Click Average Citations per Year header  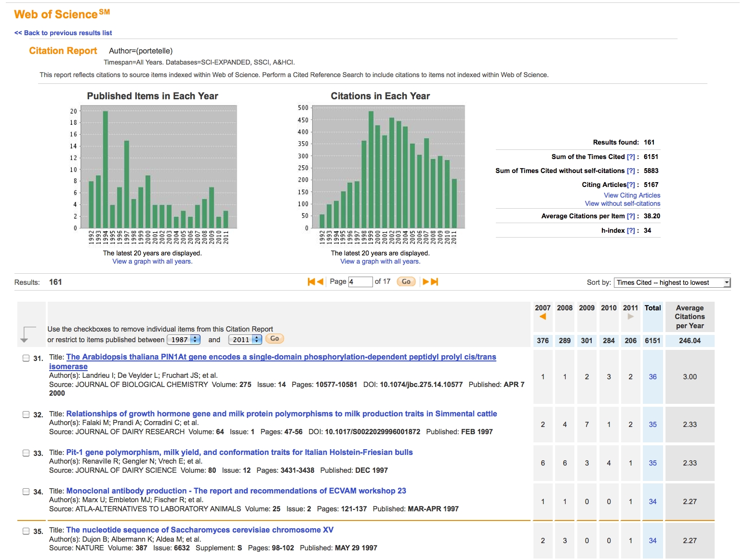click(x=690, y=317)
